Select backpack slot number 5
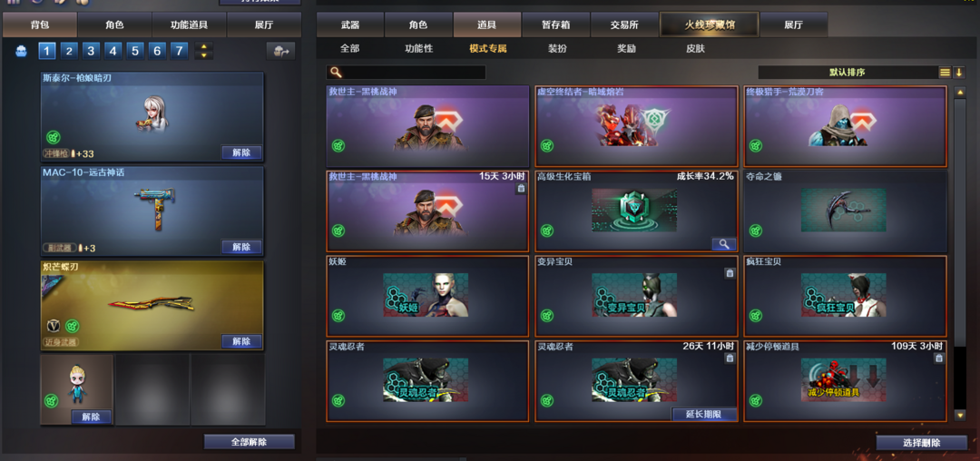The height and width of the screenshot is (461, 980). click(135, 51)
